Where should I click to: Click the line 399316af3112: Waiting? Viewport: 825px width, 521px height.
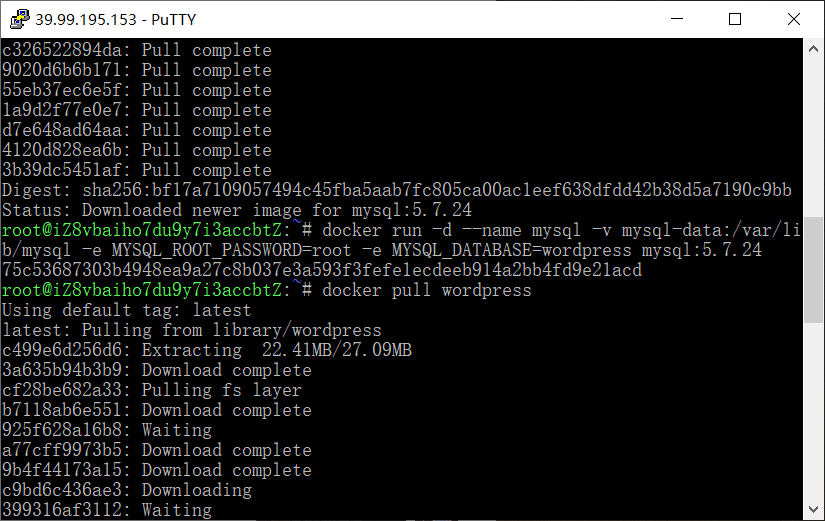(107, 510)
